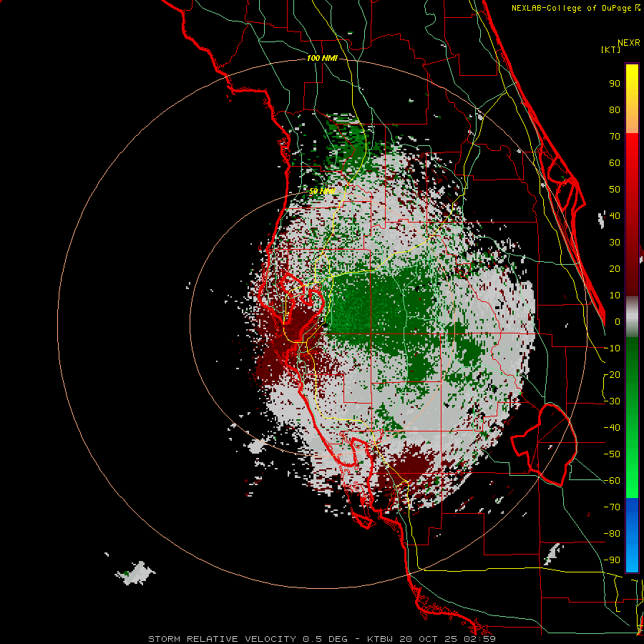This screenshot has width=644, height=644.
Task: Click the -80 value on velocity scale
Action: click(x=613, y=534)
